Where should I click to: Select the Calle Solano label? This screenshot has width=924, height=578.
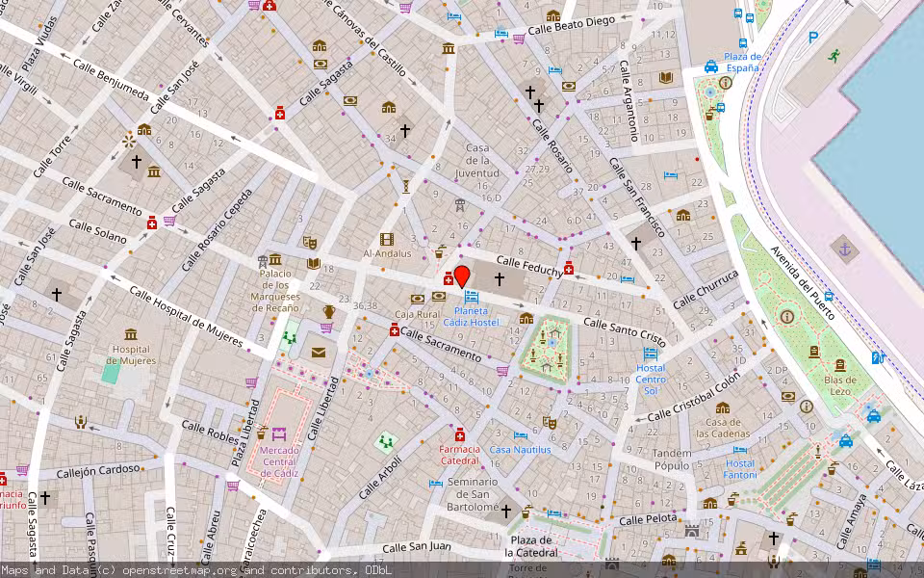point(98,230)
